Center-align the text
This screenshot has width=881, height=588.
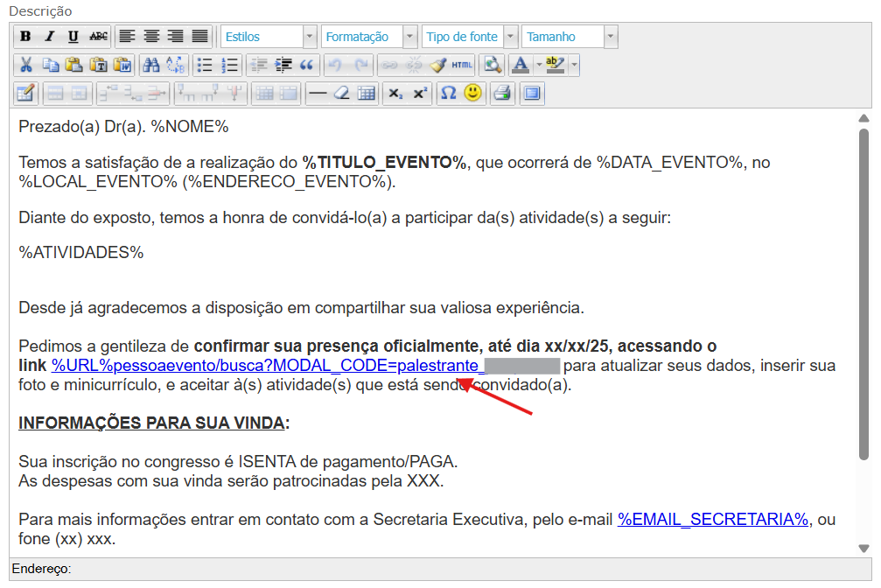(151, 37)
